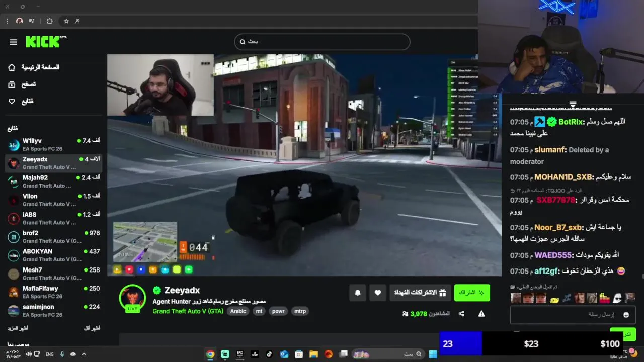Open TikTok in Windows taskbar
Viewport: 644px width, 362px height.
269,354
